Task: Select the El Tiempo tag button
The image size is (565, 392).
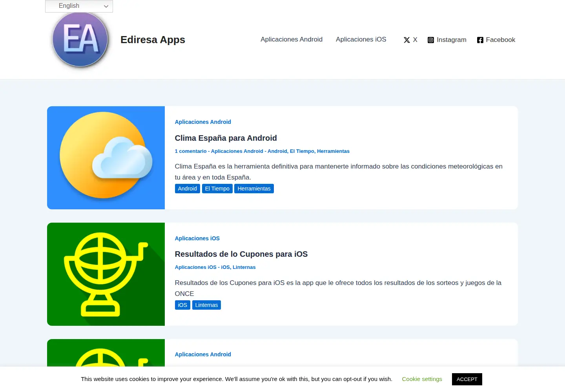Action: click(217, 189)
